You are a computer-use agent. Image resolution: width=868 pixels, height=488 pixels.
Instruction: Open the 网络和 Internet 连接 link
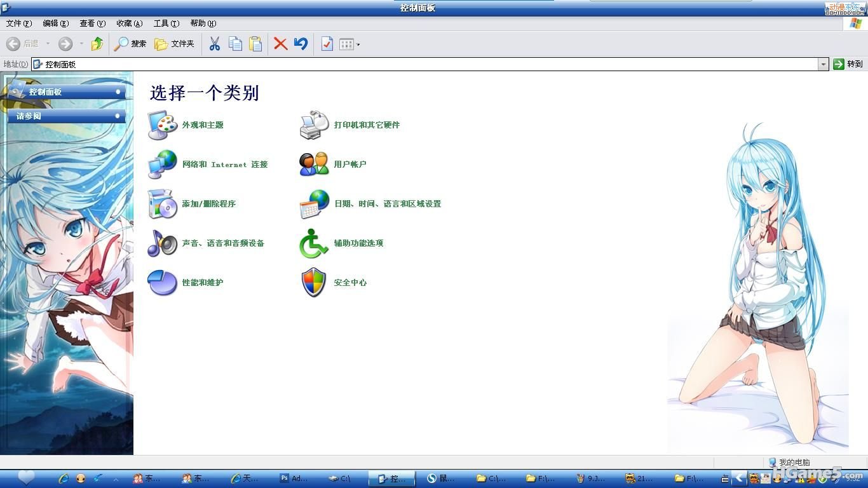coord(225,165)
